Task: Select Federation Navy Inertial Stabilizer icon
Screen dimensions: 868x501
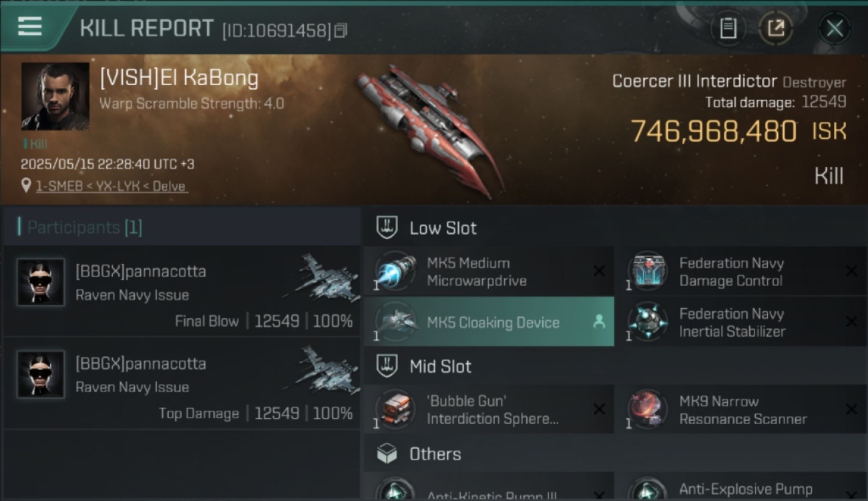Action: pos(648,322)
